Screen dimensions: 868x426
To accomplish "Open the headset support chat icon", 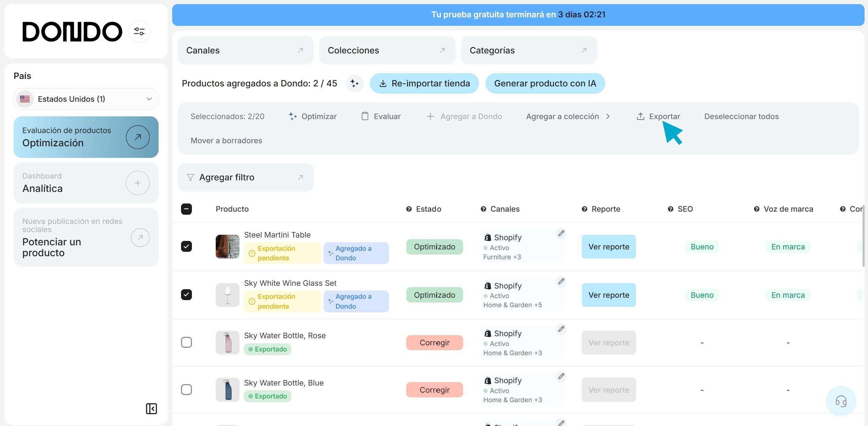I will [841, 401].
